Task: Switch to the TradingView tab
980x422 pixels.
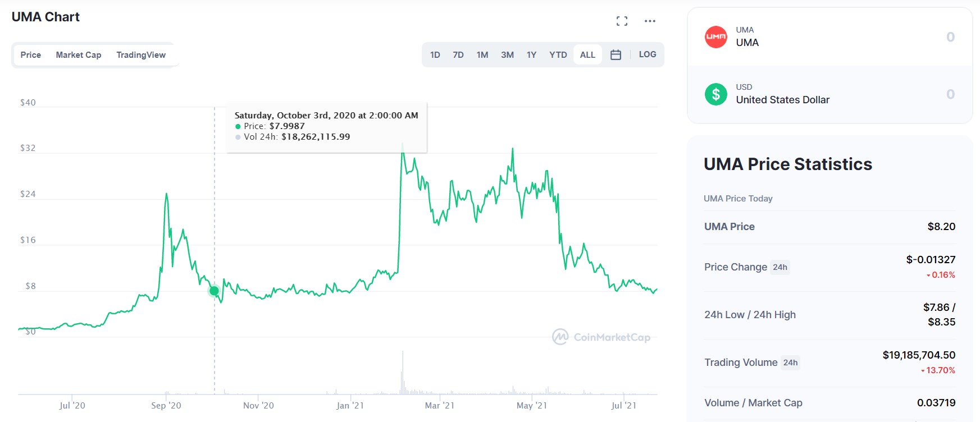Action: (x=141, y=55)
